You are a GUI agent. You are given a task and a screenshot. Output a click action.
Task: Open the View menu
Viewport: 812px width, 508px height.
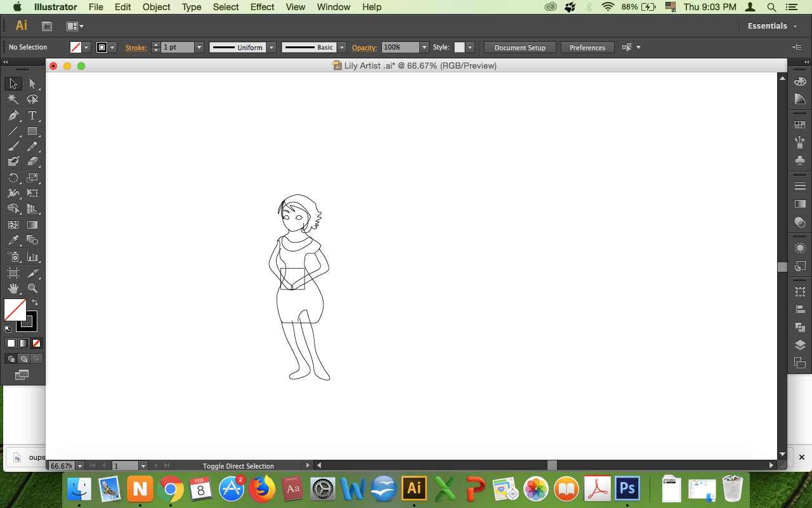point(296,7)
